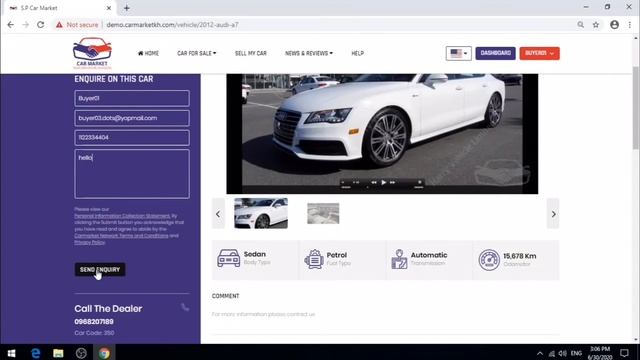Bookmark this page with the star icon
The width and height of the screenshot is (640, 360).
596,25
